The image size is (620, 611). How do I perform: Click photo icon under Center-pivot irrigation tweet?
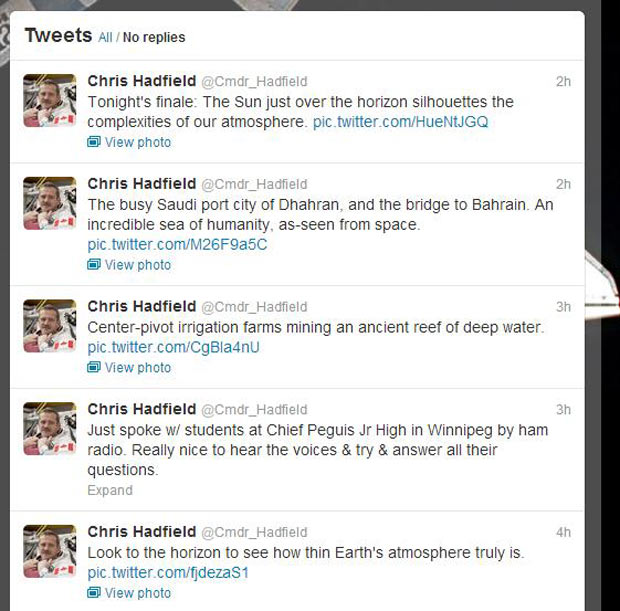click(94, 367)
